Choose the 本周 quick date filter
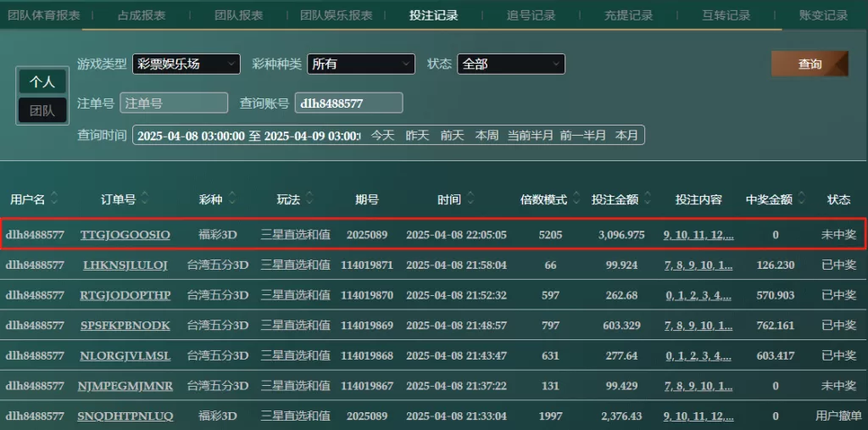The image size is (868, 430). click(487, 135)
